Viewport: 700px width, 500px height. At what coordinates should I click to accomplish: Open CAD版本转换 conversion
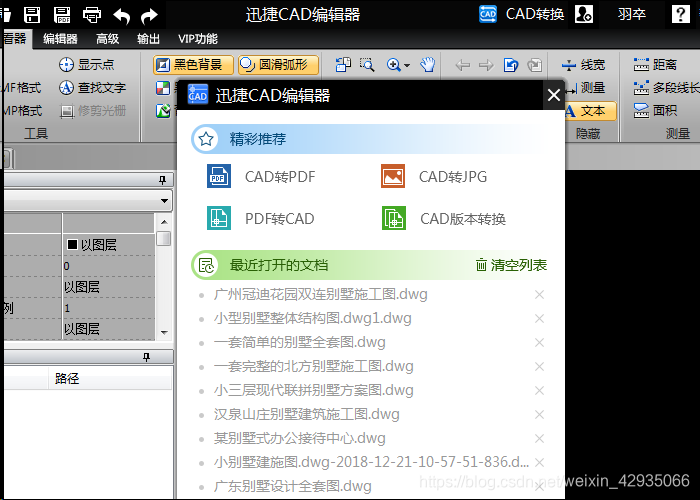point(444,218)
